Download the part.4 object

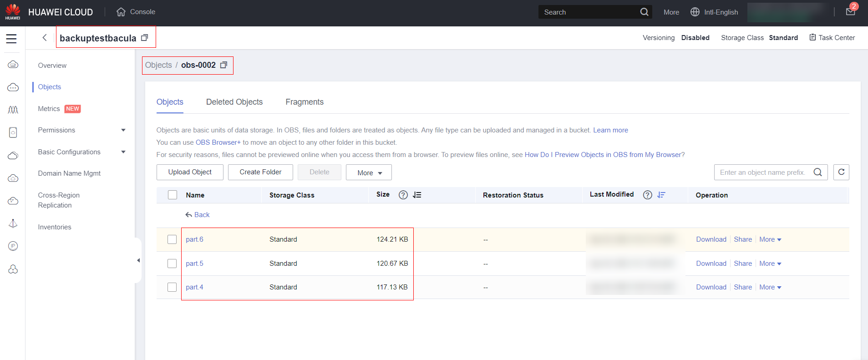pos(711,287)
